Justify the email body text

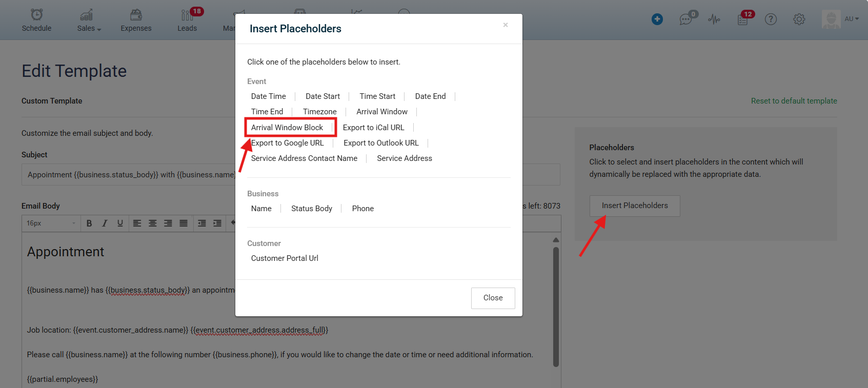click(x=184, y=223)
